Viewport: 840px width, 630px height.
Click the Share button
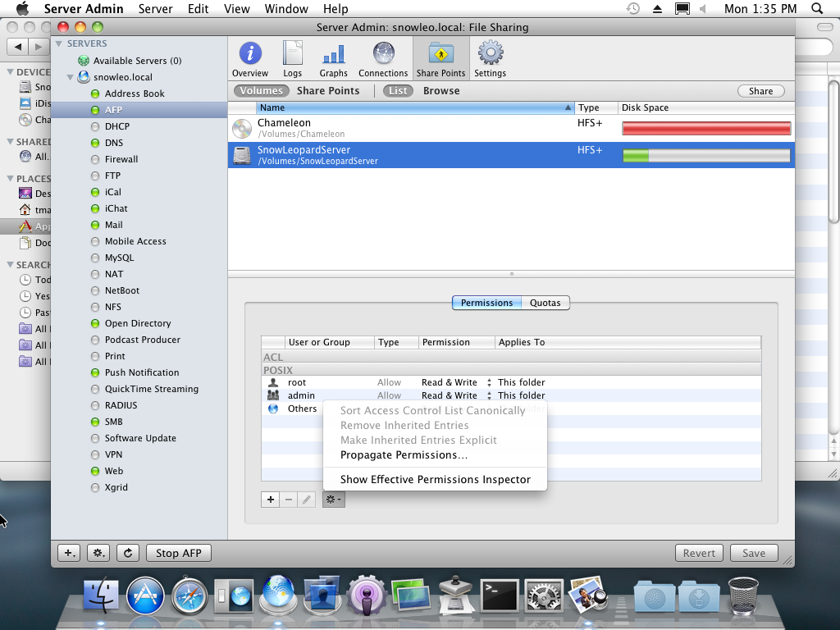point(760,91)
